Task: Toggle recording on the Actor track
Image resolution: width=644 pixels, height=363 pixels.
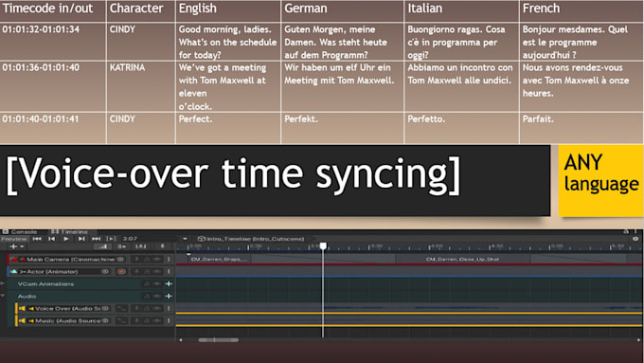Action: click(121, 272)
